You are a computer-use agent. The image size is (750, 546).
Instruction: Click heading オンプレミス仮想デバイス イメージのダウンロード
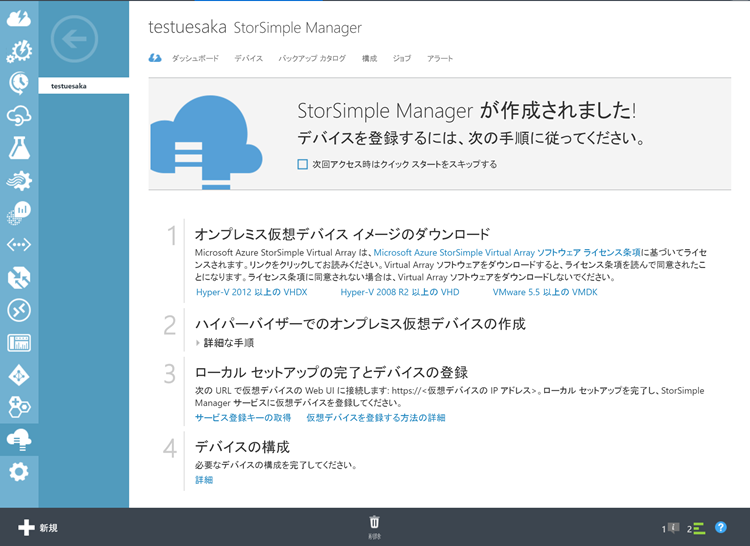342,234
